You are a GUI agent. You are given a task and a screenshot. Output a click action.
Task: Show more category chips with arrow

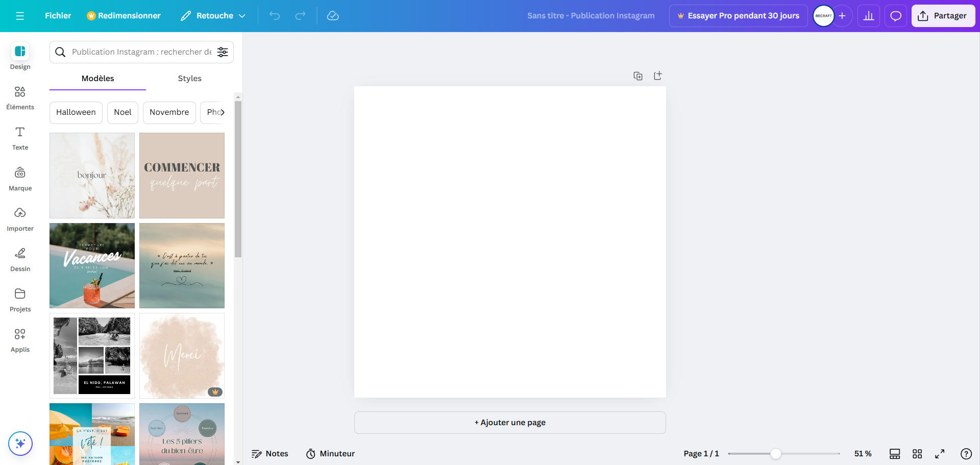tap(222, 112)
